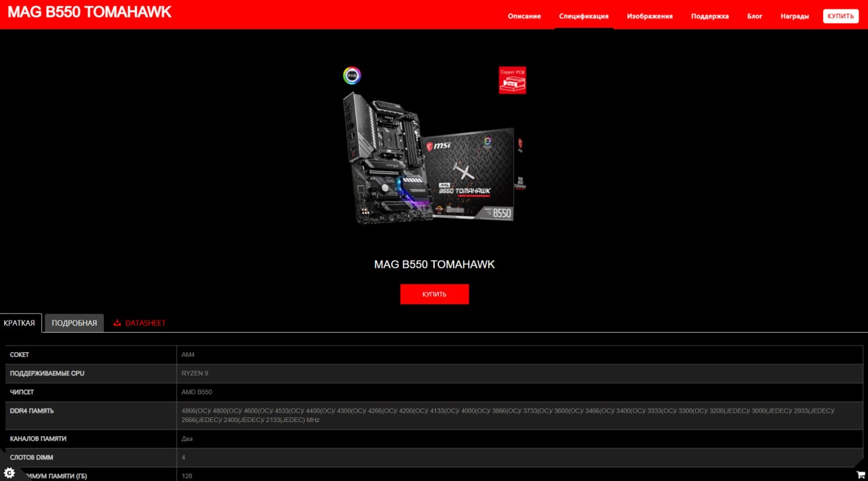Select the ЧИПСЕТ row label
This screenshot has width=868, height=481.
[22, 392]
